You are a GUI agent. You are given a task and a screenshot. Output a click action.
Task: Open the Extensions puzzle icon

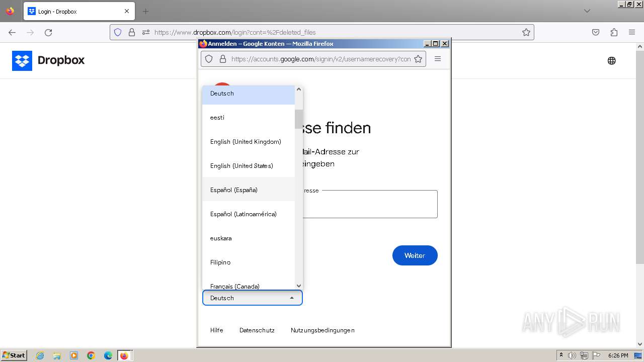tap(614, 32)
